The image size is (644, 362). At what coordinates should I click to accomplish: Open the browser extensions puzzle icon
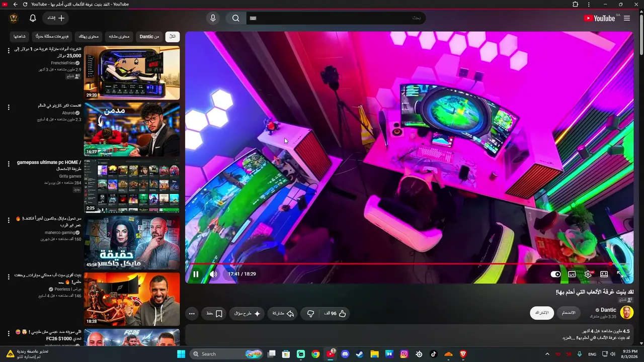[576, 5]
